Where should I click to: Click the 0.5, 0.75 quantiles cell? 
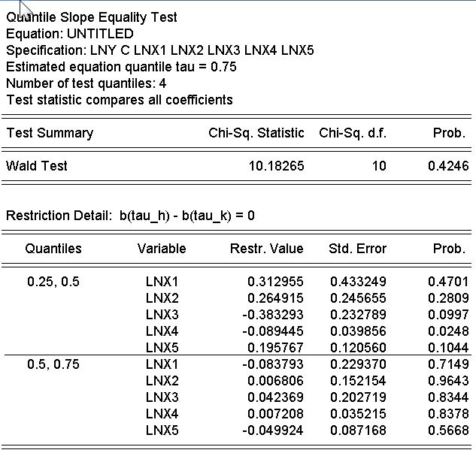pos(53,364)
